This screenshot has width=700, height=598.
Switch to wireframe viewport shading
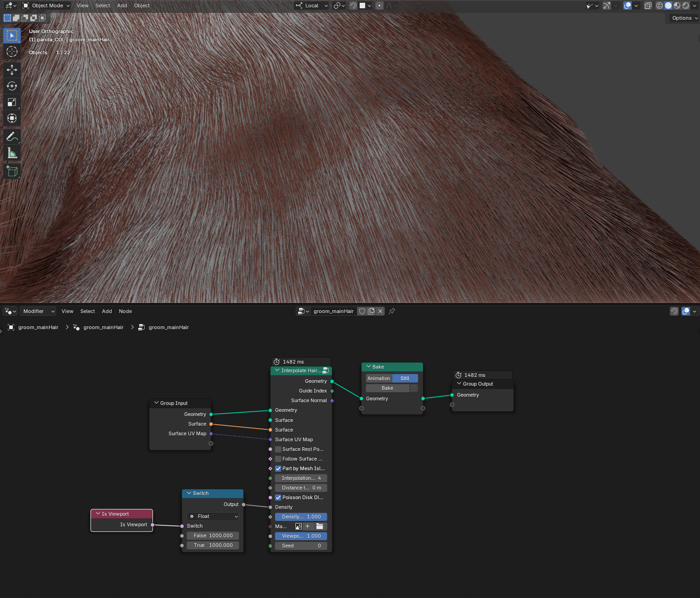coord(660,6)
